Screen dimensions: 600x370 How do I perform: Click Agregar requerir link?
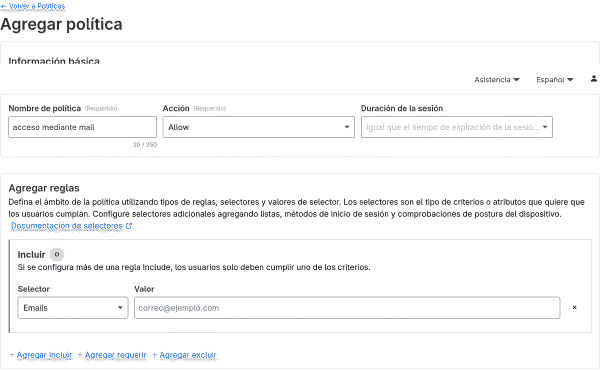tap(116, 355)
